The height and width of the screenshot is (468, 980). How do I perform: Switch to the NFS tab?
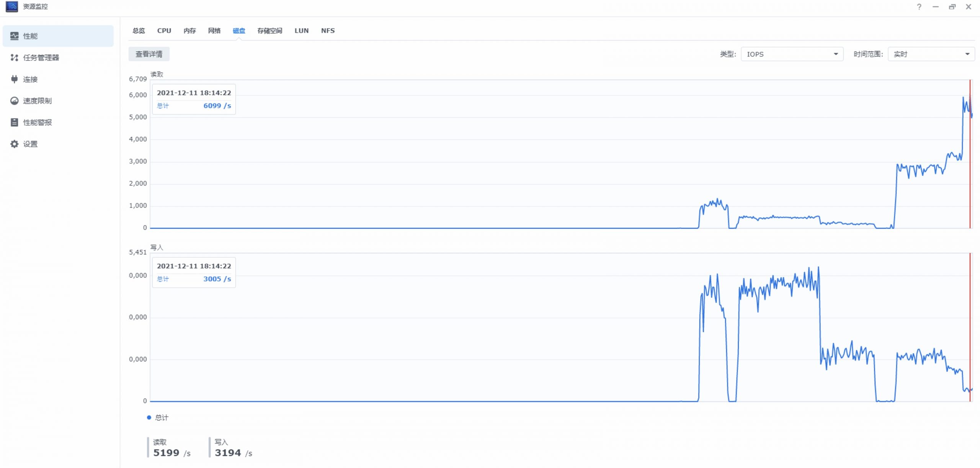[x=328, y=31]
